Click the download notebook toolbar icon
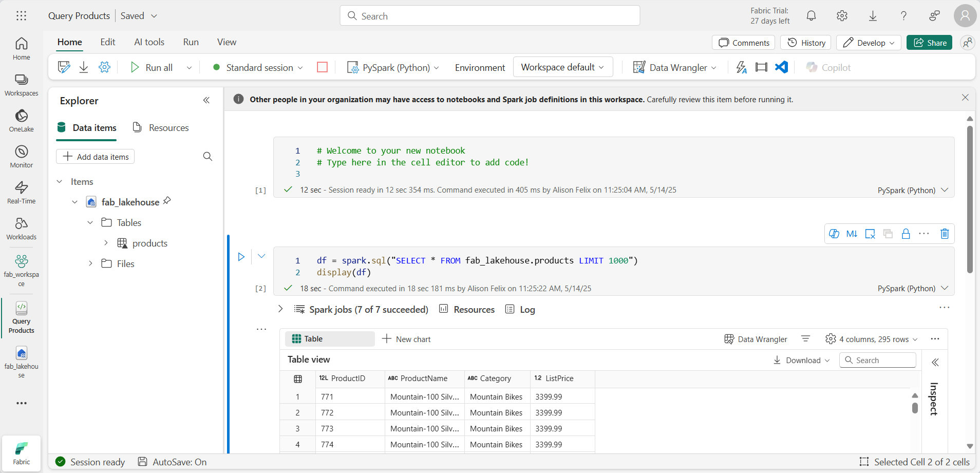Image resolution: width=980 pixels, height=473 pixels. (x=84, y=67)
